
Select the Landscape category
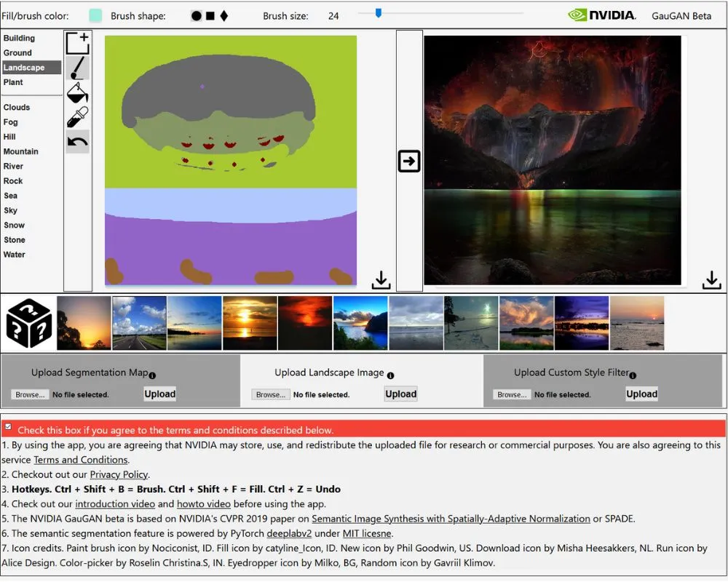click(31, 68)
